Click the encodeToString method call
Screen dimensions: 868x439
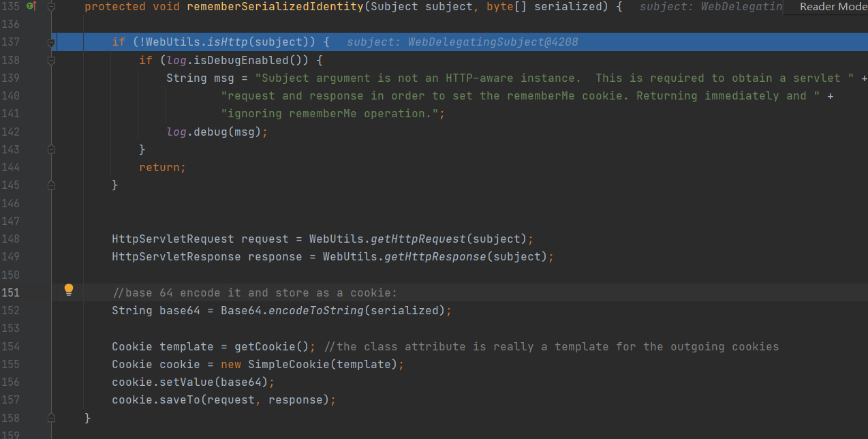click(316, 311)
